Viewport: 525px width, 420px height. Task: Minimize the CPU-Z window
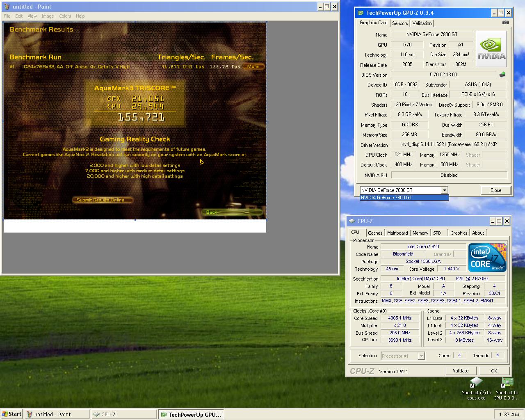point(492,221)
